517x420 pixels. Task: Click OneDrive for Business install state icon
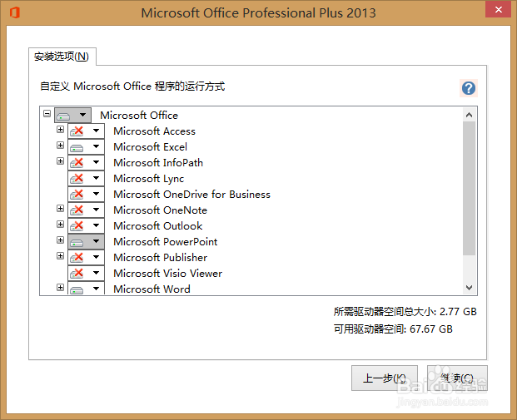tap(77, 195)
